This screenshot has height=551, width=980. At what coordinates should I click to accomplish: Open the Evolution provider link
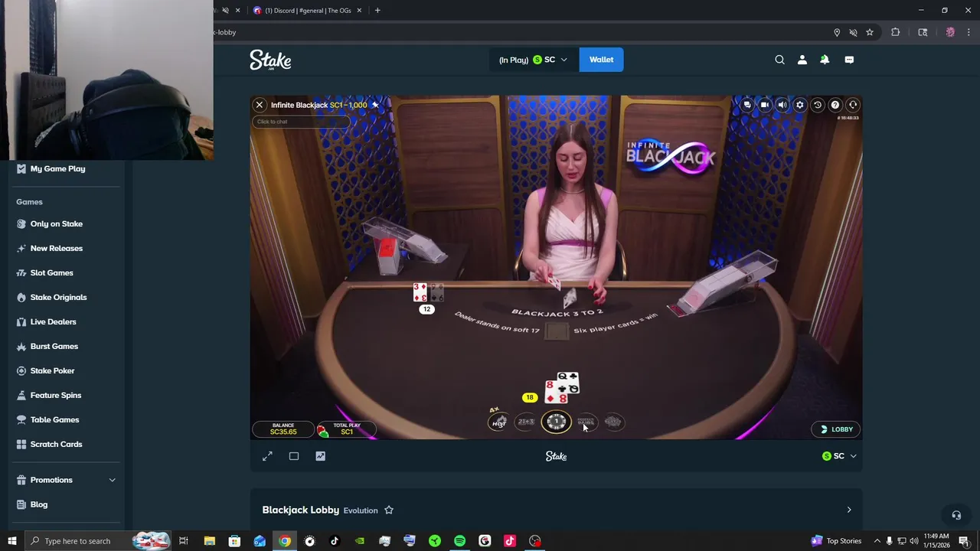pyautogui.click(x=361, y=510)
